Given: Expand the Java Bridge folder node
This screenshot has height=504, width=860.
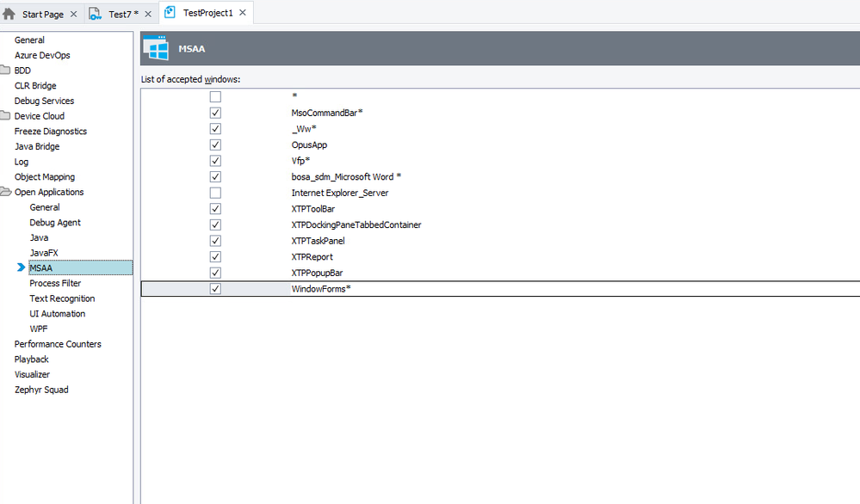Looking at the screenshot, I should coord(37,146).
